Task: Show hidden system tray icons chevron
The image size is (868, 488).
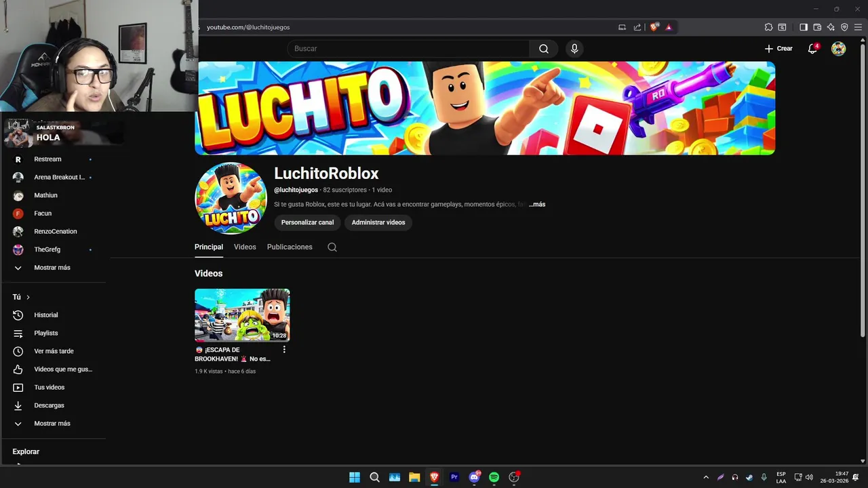Action: click(706, 477)
